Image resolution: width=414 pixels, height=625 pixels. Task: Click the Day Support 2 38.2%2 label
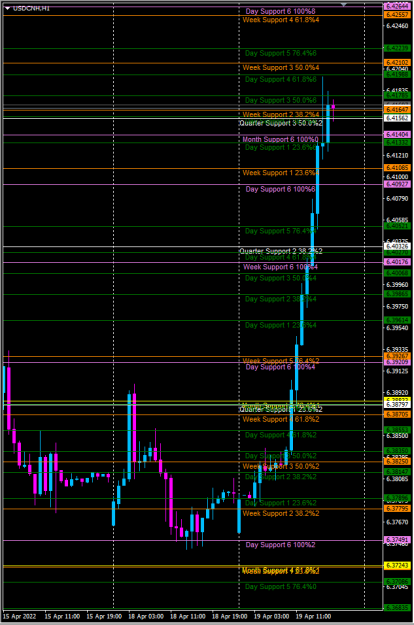(281, 477)
